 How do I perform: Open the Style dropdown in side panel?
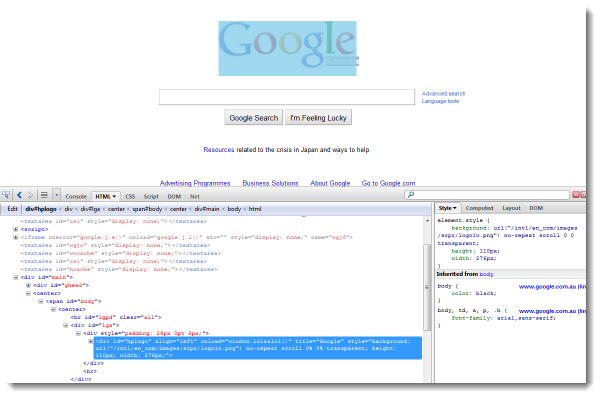448,208
